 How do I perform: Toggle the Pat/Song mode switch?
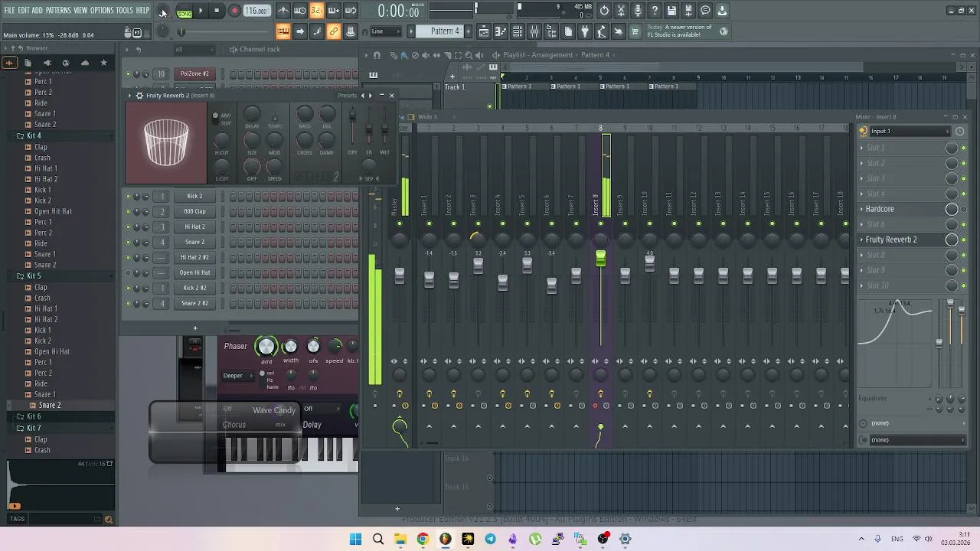coord(185,11)
